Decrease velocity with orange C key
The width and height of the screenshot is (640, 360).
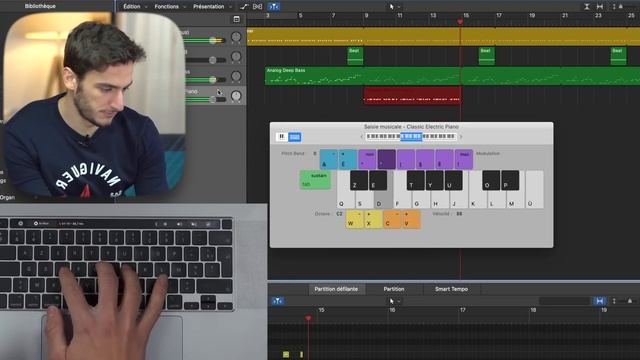click(393, 220)
